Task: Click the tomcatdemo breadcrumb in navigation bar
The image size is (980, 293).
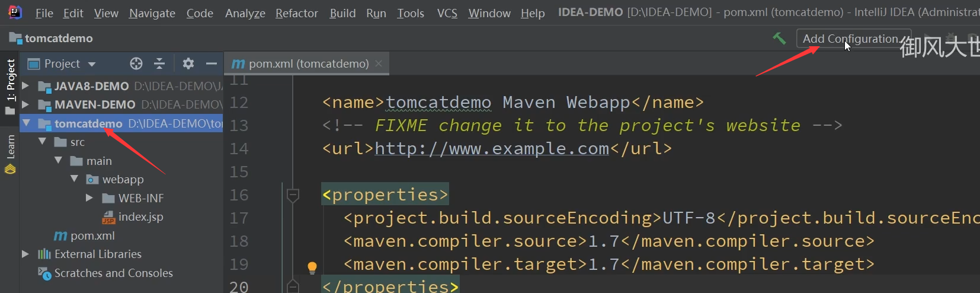Action: (x=51, y=39)
